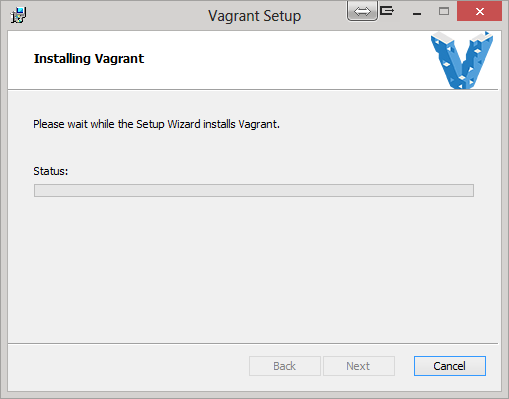The height and width of the screenshot is (399, 509).
Task: Click the 'Please wait while the Setup Wizard' message
Action: [x=156, y=124]
